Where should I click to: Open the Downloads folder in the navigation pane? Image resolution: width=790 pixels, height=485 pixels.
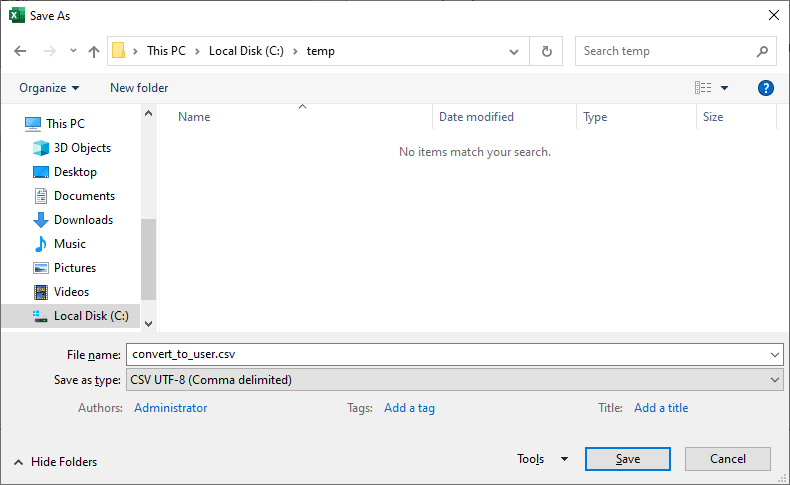coord(83,220)
